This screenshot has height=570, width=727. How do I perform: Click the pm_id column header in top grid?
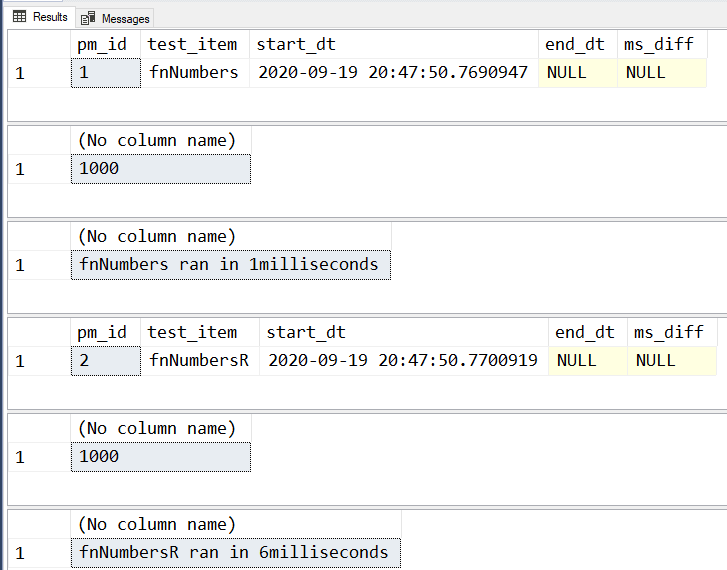point(102,44)
